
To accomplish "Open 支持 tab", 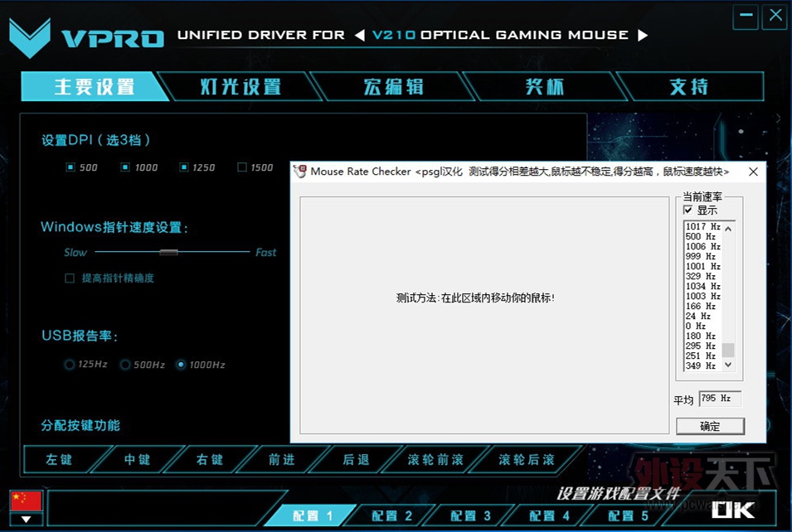I will [x=689, y=86].
